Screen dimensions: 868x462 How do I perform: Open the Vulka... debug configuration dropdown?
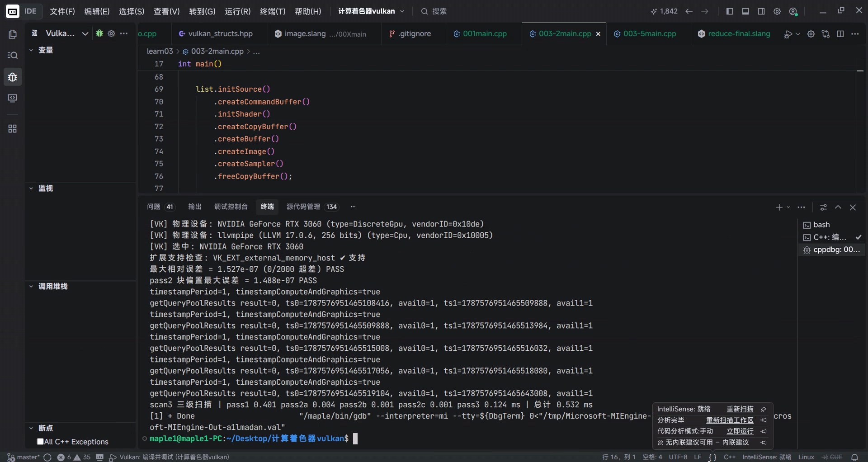pos(67,33)
